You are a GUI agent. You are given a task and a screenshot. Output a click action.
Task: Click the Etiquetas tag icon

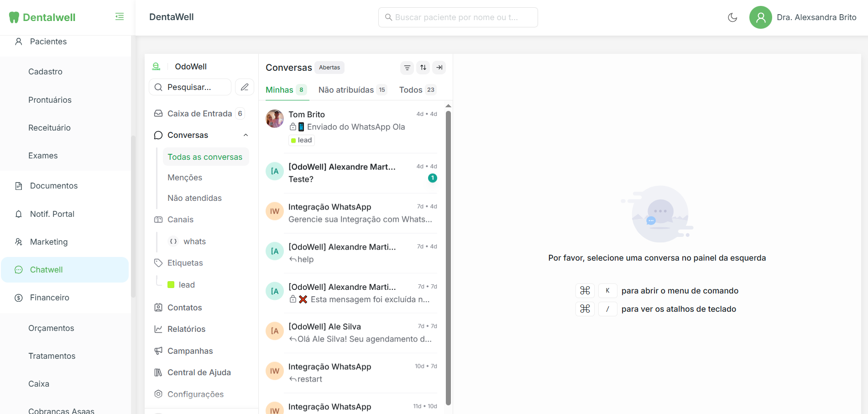coord(158,263)
